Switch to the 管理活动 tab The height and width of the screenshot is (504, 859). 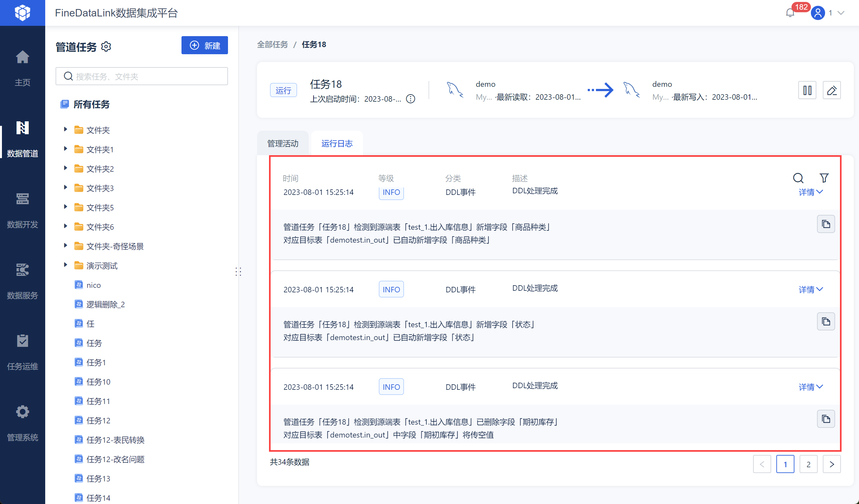(x=283, y=143)
